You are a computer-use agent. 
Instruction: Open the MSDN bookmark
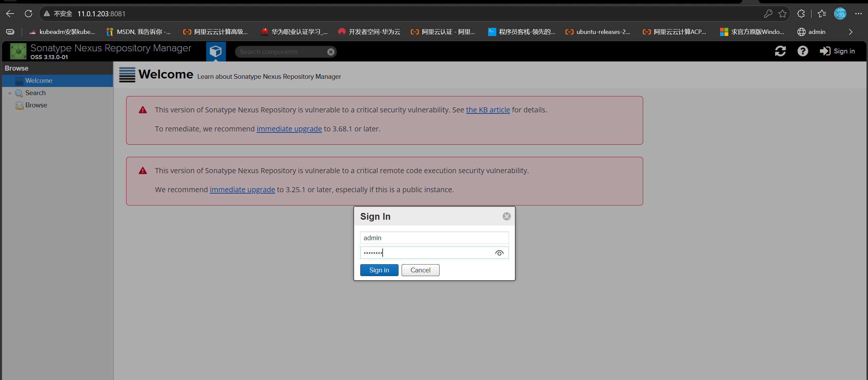[x=138, y=32]
